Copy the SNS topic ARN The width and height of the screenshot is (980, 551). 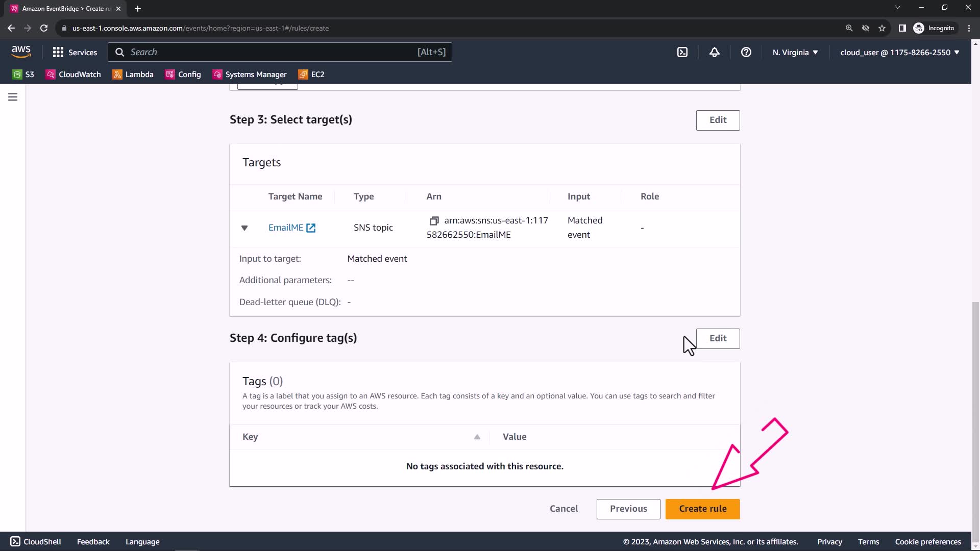tap(434, 221)
